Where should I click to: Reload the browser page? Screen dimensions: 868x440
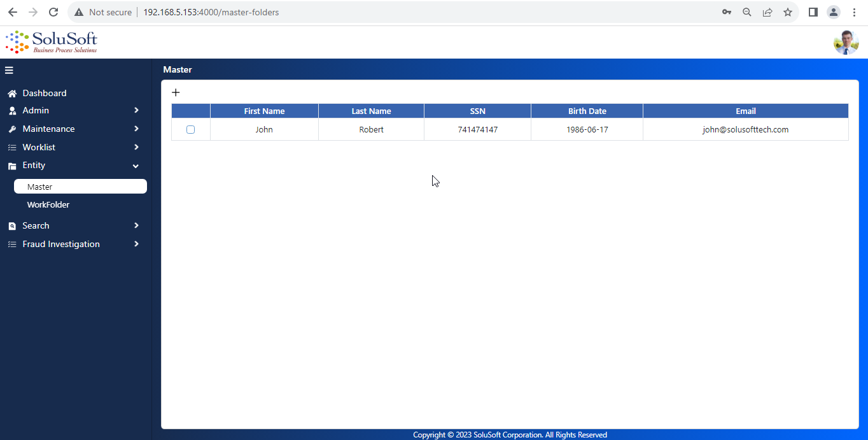[53, 12]
